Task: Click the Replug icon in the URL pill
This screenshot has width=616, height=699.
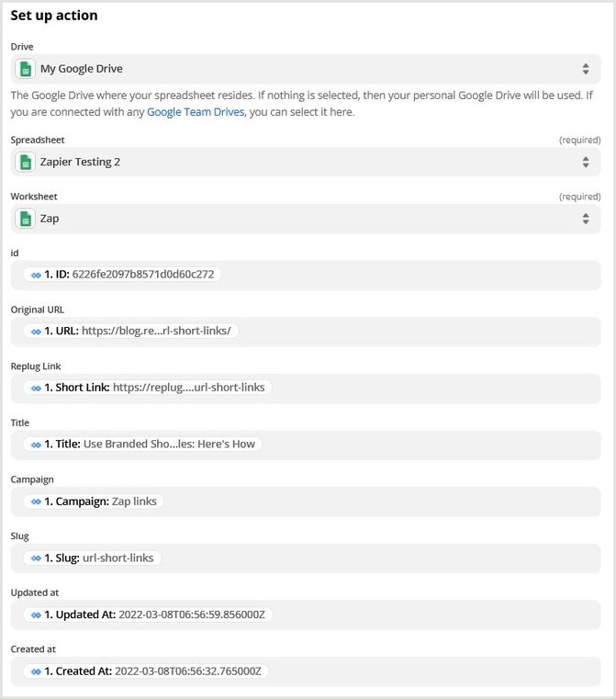Action: click(36, 331)
